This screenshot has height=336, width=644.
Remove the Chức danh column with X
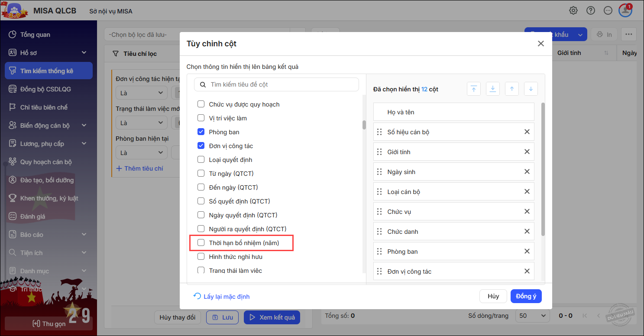tap(527, 231)
